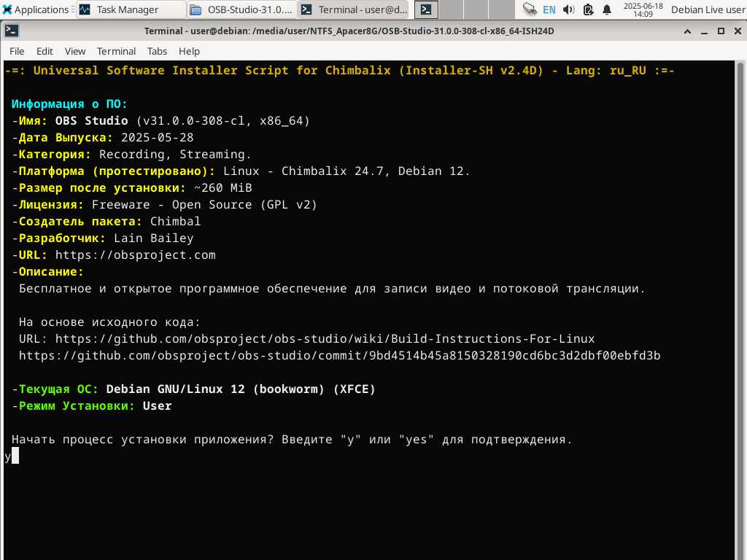747x560 pixels.
Task: Click the release date "2025-05-28"
Action: tap(158, 138)
